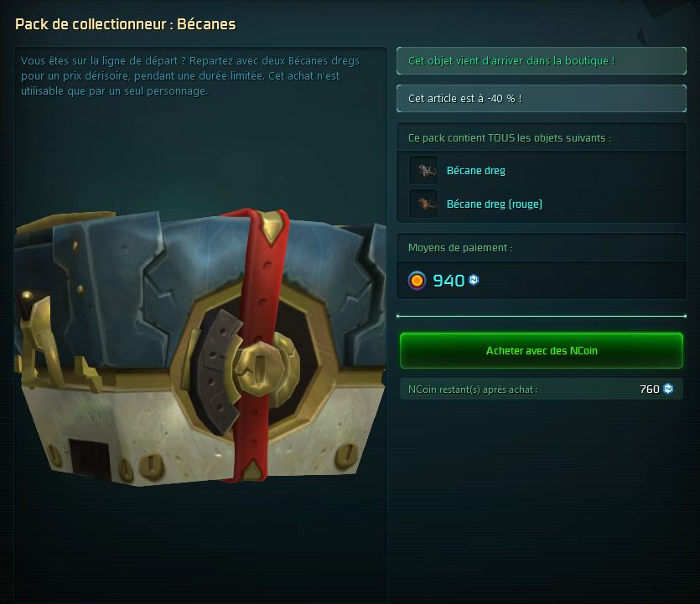Click the Pack de collectionneur : Bécanes title

pos(126,24)
